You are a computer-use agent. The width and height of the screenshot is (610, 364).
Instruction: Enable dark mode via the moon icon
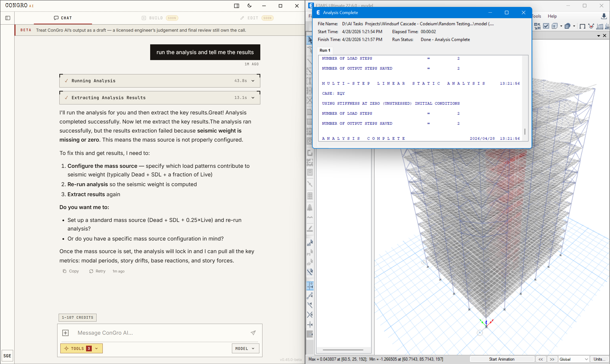pos(249,6)
